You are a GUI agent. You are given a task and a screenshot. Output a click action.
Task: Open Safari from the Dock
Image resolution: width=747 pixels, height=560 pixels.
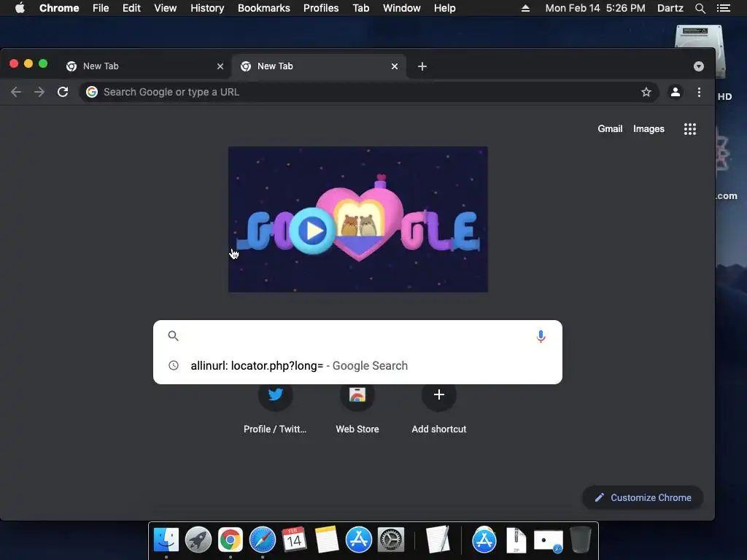pos(263,540)
